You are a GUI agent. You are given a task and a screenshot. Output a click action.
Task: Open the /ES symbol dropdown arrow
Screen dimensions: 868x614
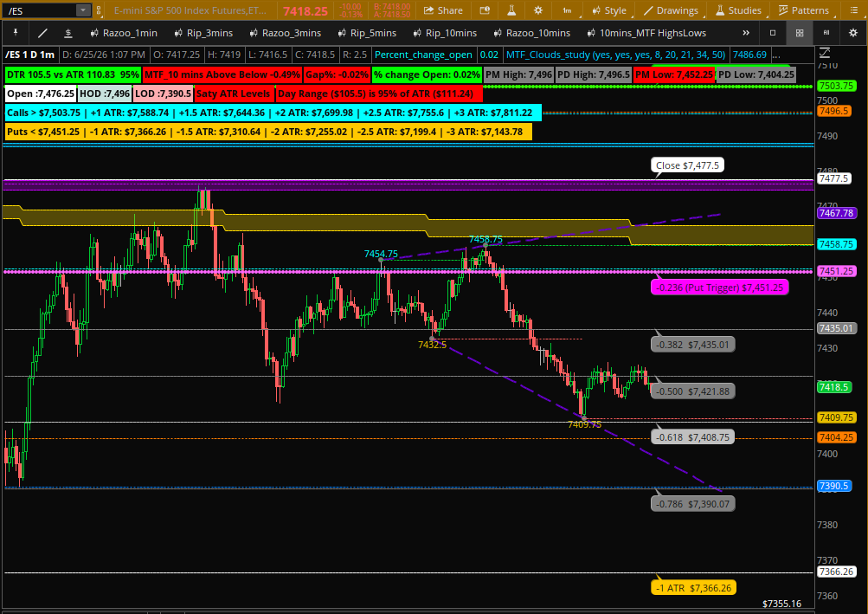click(82, 10)
